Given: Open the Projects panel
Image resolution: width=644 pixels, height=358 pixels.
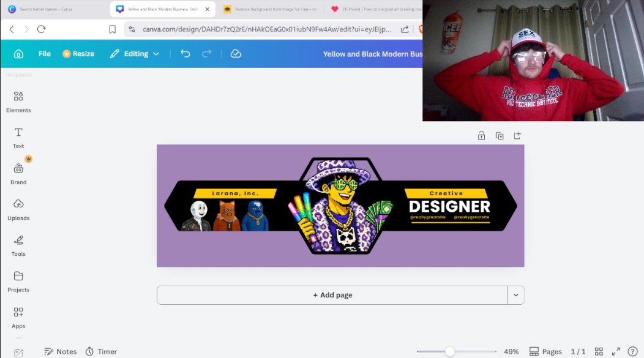Looking at the screenshot, I should click(18, 282).
